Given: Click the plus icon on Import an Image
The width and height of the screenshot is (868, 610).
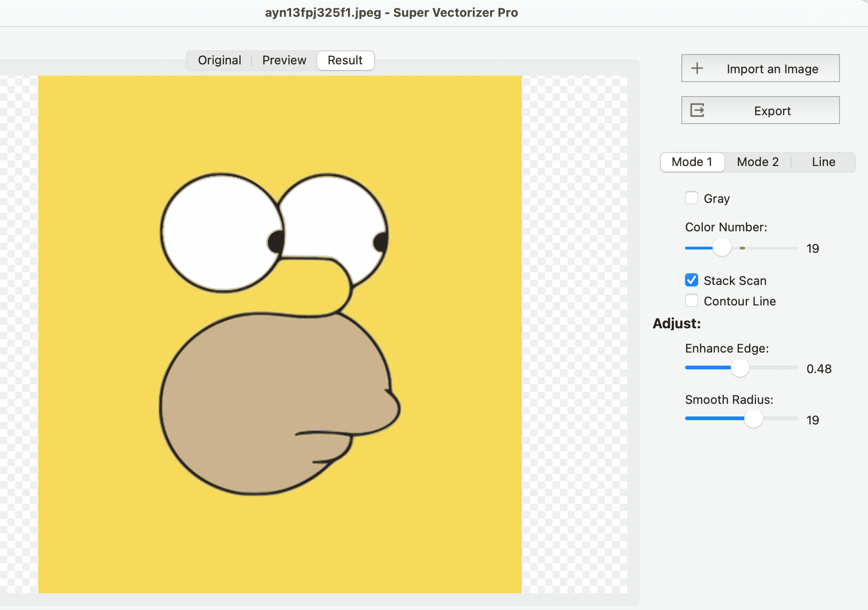Looking at the screenshot, I should pyautogui.click(x=697, y=68).
